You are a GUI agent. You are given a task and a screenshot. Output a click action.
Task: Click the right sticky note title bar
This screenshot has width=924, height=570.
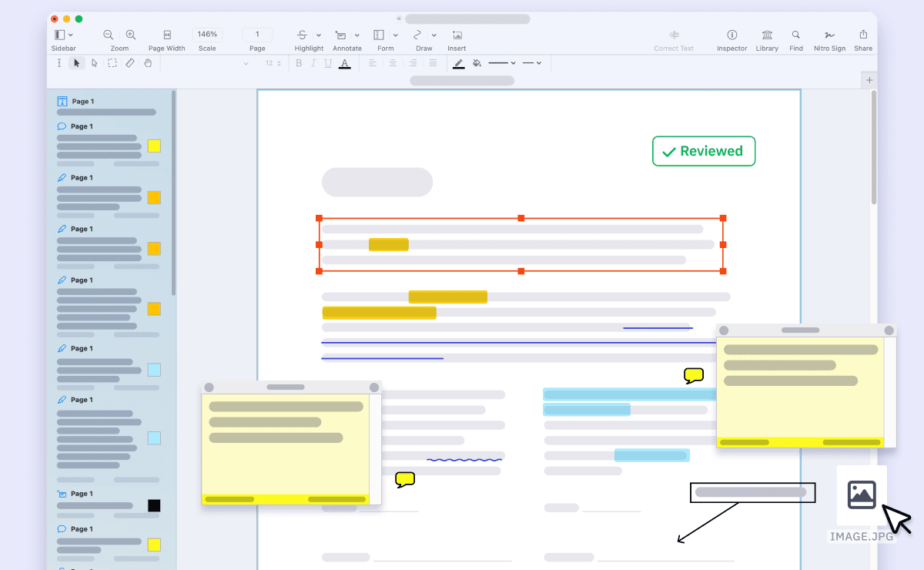click(x=806, y=330)
